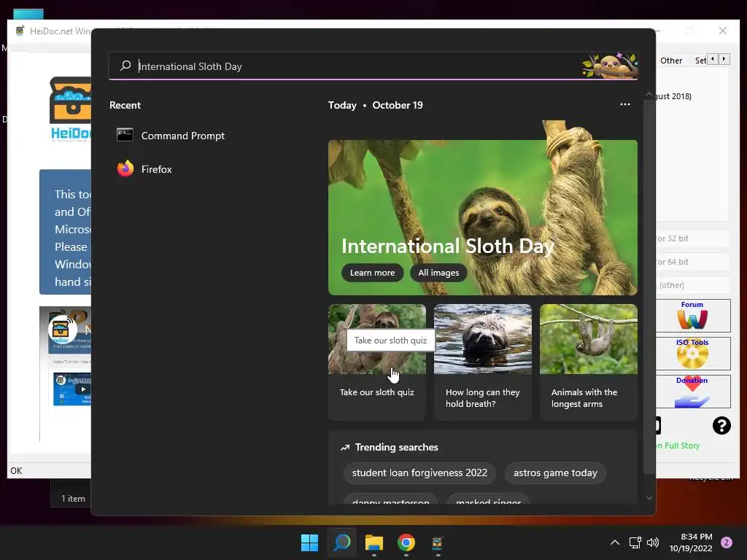Search student loan forgiveness 2022 trend
Screen dimensions: 747x560
pyautogui.click(x=419, y=472)
